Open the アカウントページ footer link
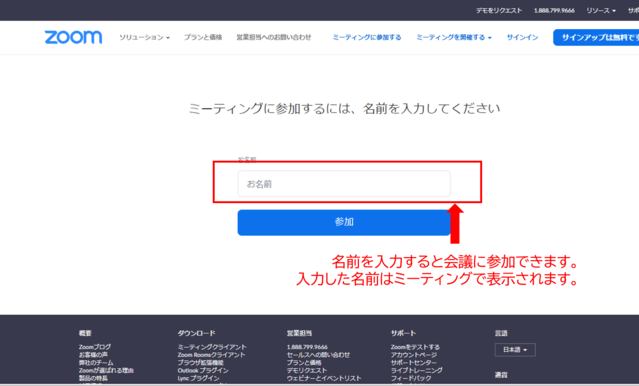The height and width of the screenshot is (386, 639). click(x=414, y=355)
